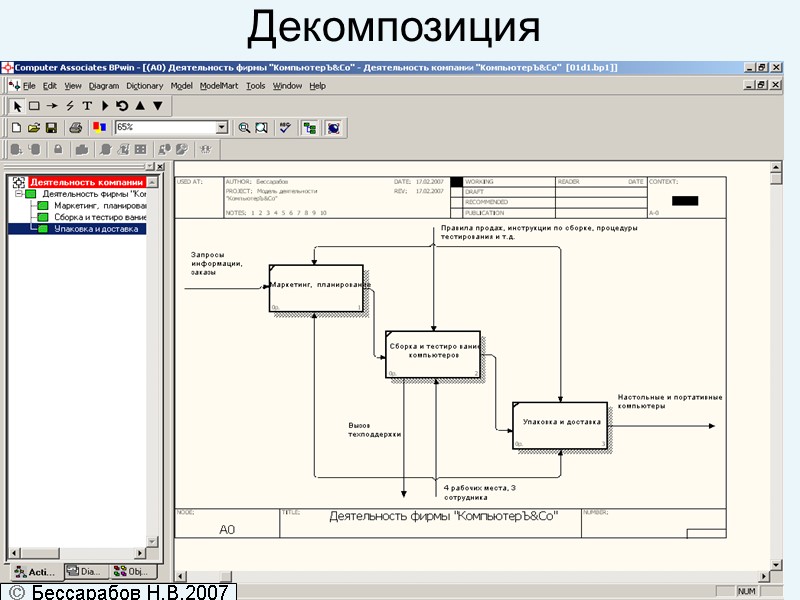Create a new model with New icon
800x600 pixels.
pyautogui.click(x=15, y=127)
